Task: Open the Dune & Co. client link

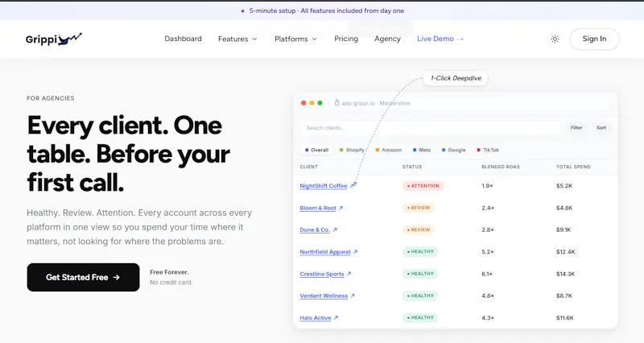Action: point(315,229)
